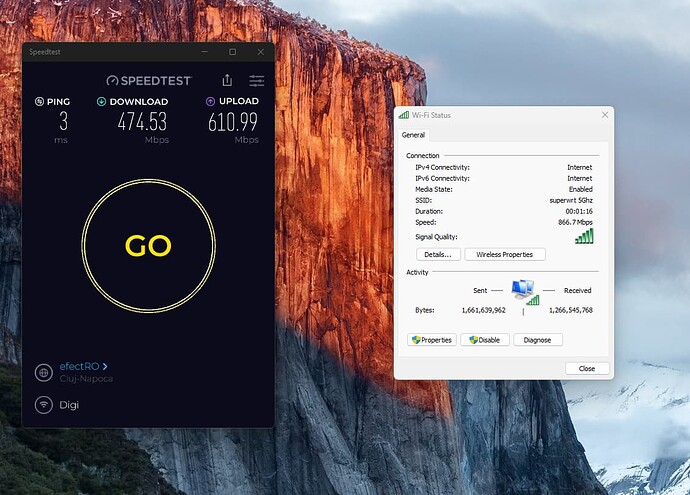Maximize the Speedtest window
Image resolution: width=690 pixels, height=495 pixels.
click(x=232, y=52)
